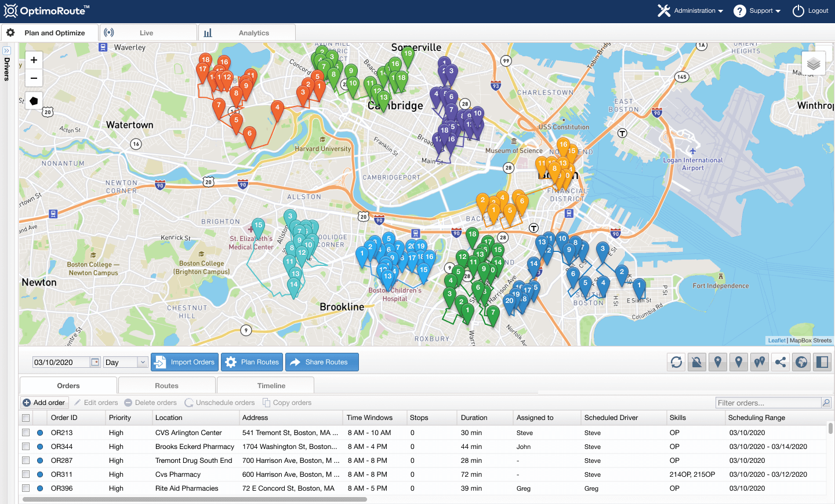Expand the Drivers side panel

pyautogui.click(x=6, y=51)
